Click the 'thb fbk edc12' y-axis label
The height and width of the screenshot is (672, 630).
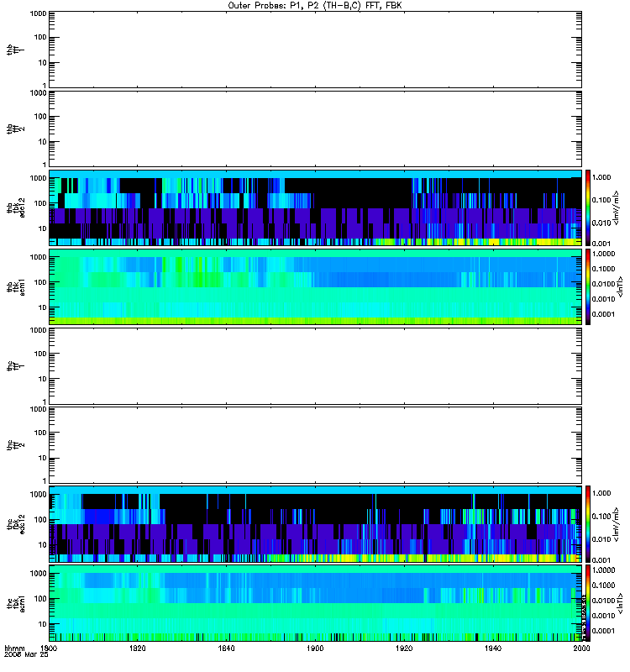coord(16,207)
